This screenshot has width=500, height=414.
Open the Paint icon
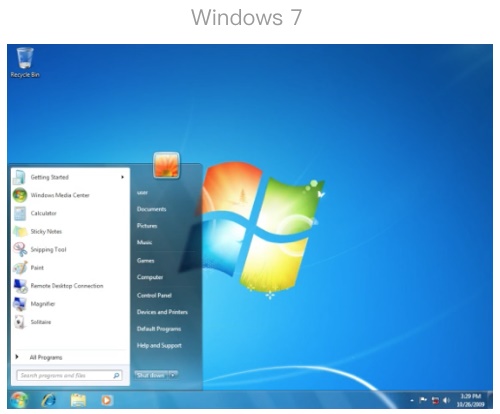click(20, 267)
